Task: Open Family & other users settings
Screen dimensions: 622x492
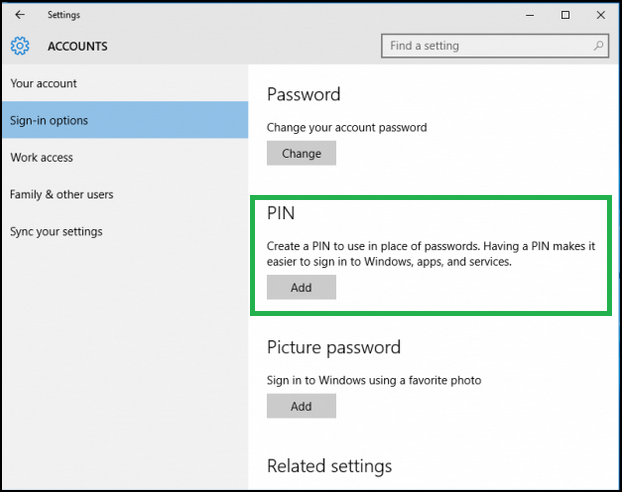Action: coord(62,195)
